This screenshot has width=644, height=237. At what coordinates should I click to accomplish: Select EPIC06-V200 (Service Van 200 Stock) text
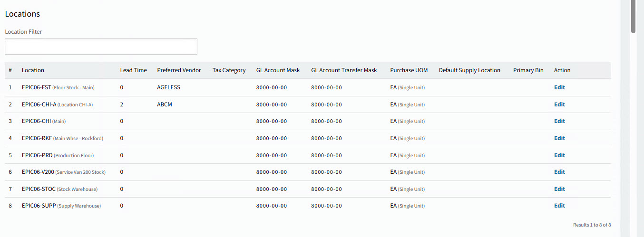pyautogui.click(x=64, y=172)
